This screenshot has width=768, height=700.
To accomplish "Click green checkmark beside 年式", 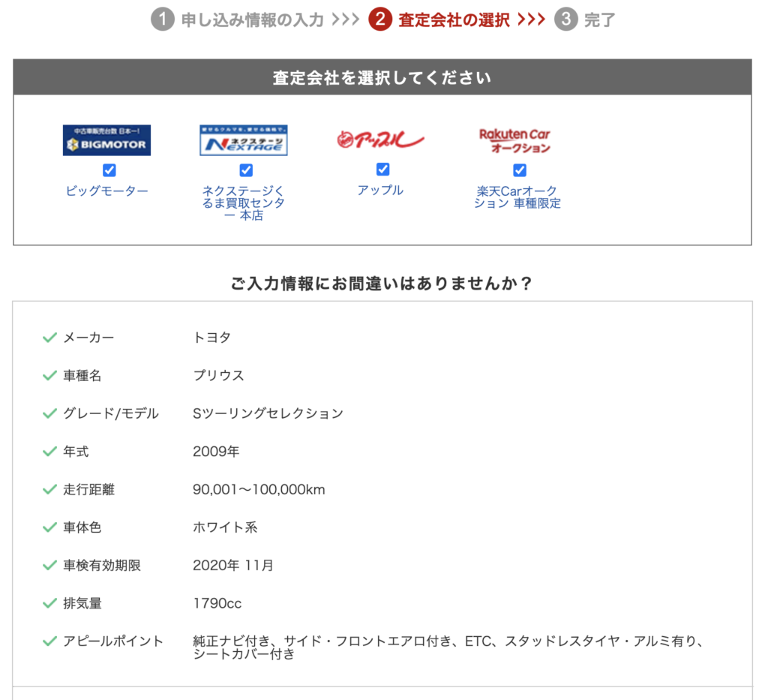I will pyautogui.click(x=50, y=451).
